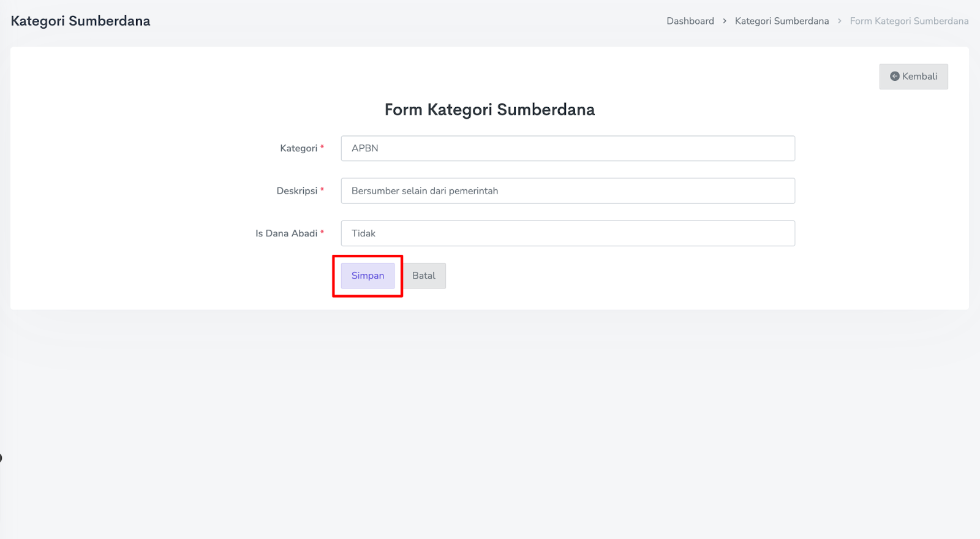
Task: Click the red asterisk beside Kategori
Action: (x=322, y=147)
